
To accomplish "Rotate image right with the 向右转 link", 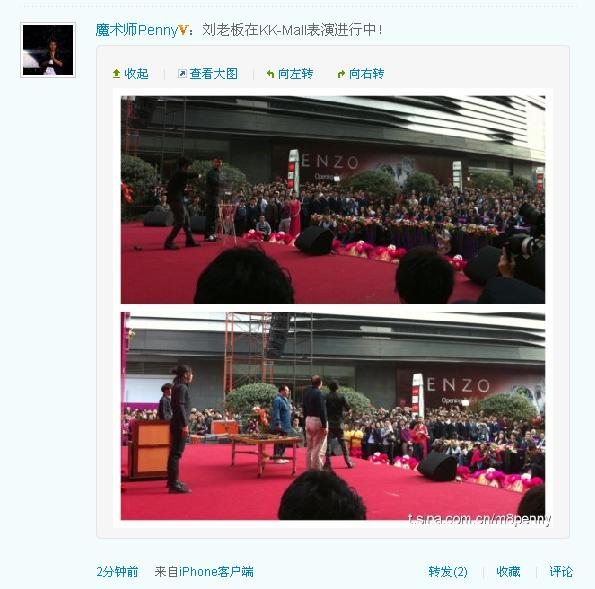I will coord(367,74).
